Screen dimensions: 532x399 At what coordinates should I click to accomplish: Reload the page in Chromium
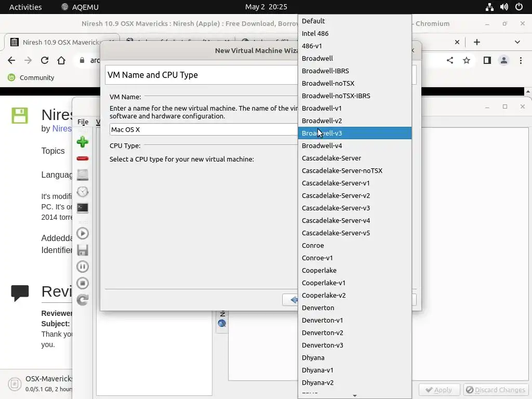point(45,60)
